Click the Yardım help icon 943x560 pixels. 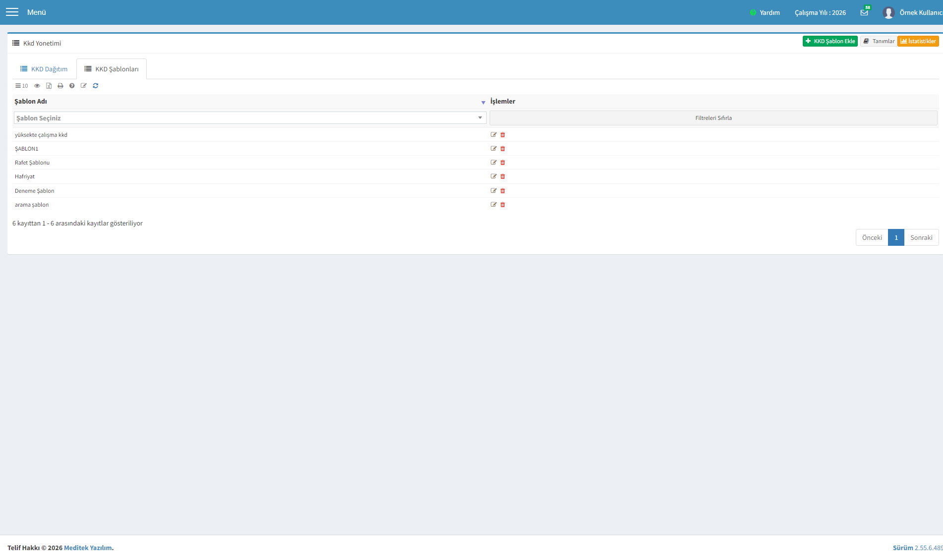[x=753, y=12]
